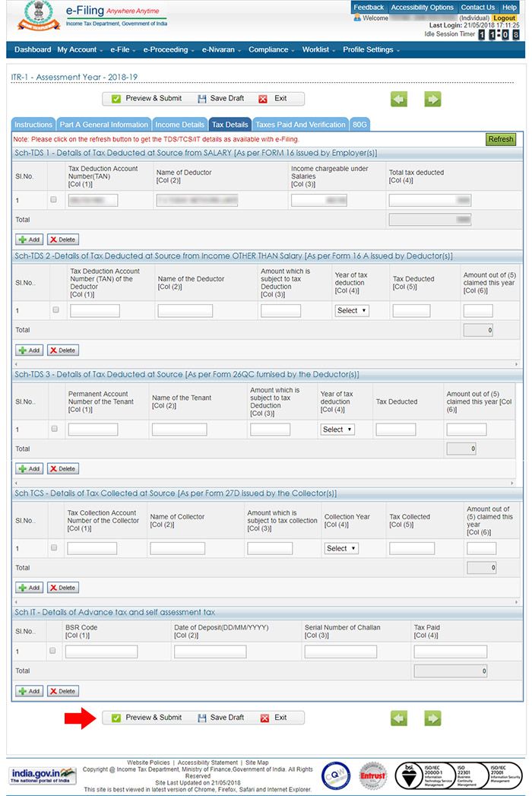
Task: Open Year of tax deduction dropdown in Sch-TDS 3
Action: pos(337,430)
